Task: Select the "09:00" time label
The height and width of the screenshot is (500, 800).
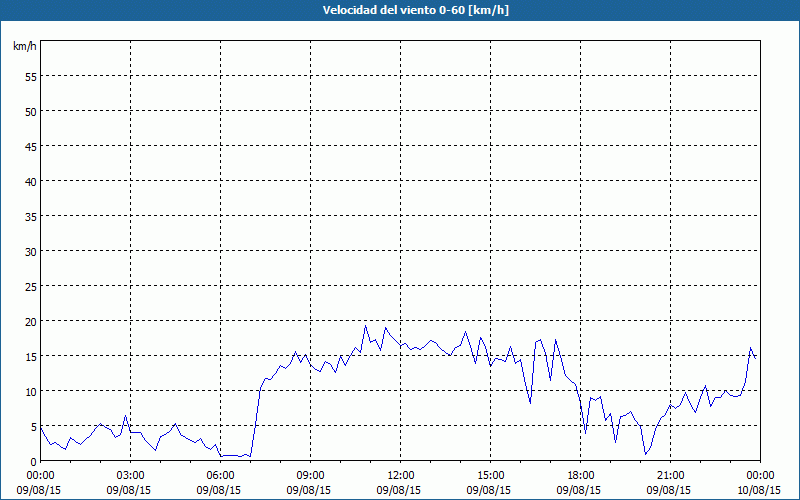Action: point(311,476)
